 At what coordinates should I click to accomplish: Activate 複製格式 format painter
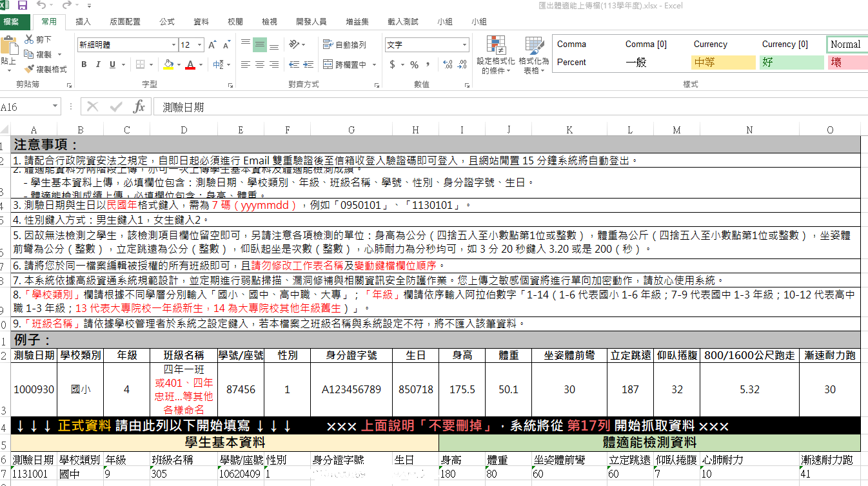click(x=45, y=69)
